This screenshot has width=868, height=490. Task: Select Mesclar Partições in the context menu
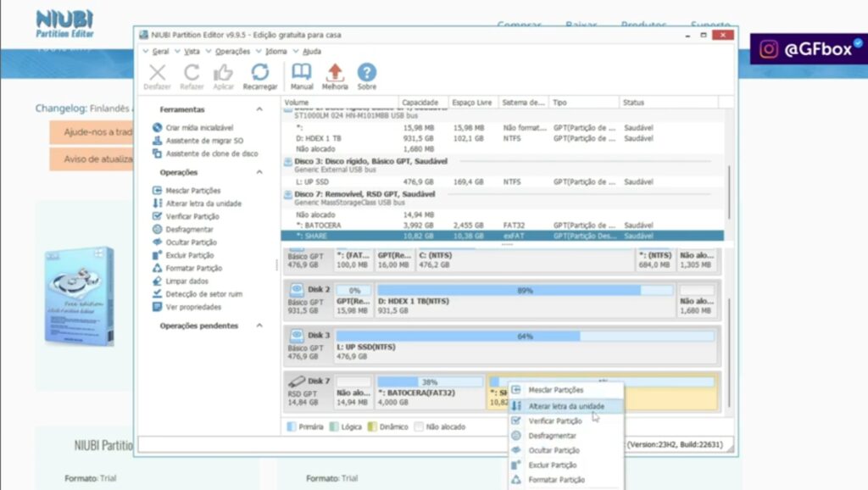[565, 390]
